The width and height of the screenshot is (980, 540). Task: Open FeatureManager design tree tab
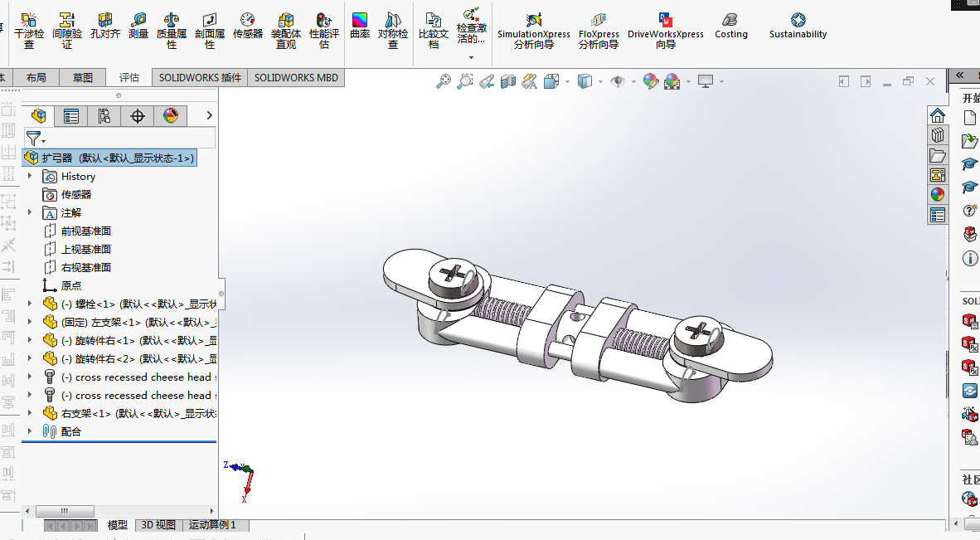(x=39, y=115)
